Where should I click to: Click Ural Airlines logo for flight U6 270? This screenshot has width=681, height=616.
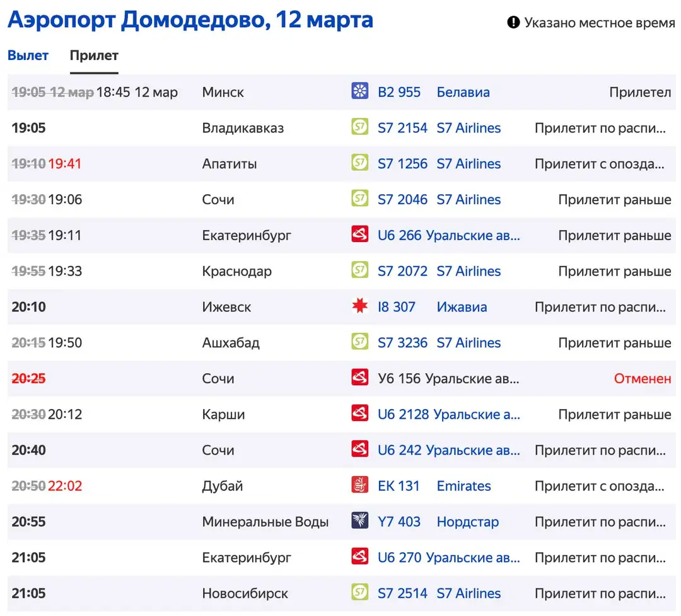(359, 557)
